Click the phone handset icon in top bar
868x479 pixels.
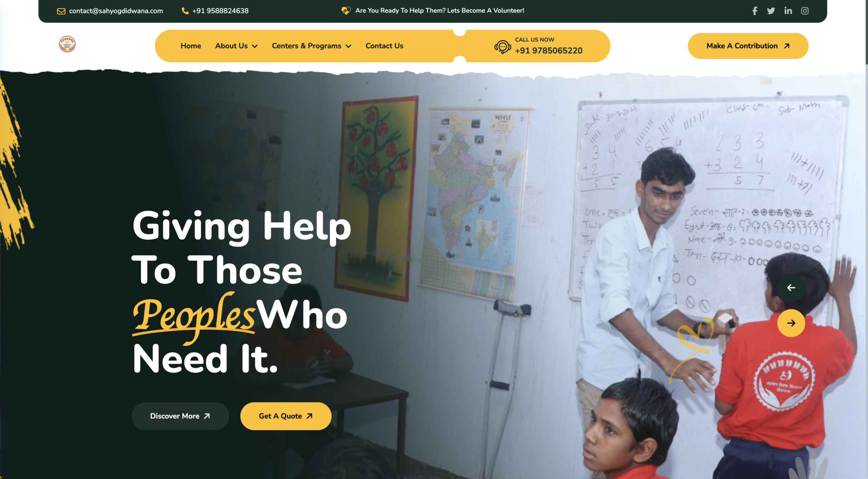point(185,11)
